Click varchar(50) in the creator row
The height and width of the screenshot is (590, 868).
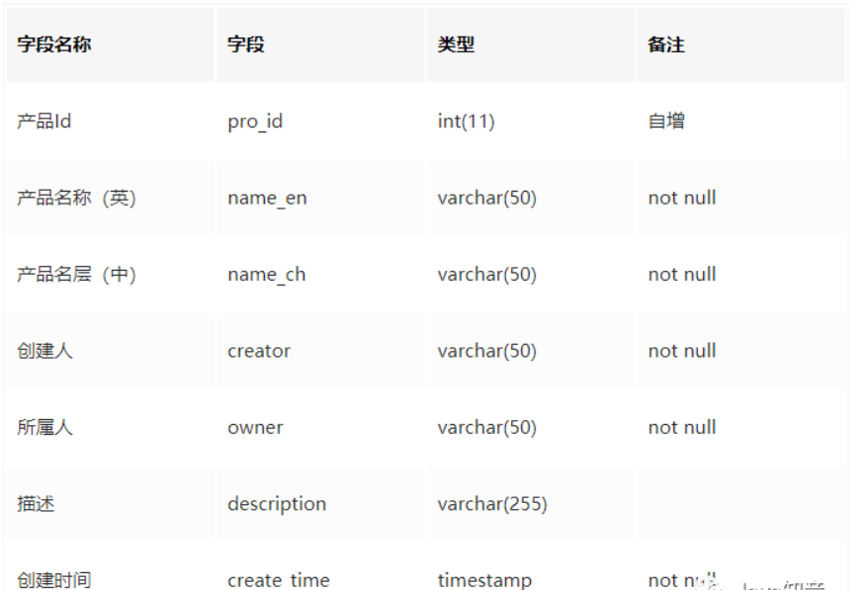(x=531, y=351)
